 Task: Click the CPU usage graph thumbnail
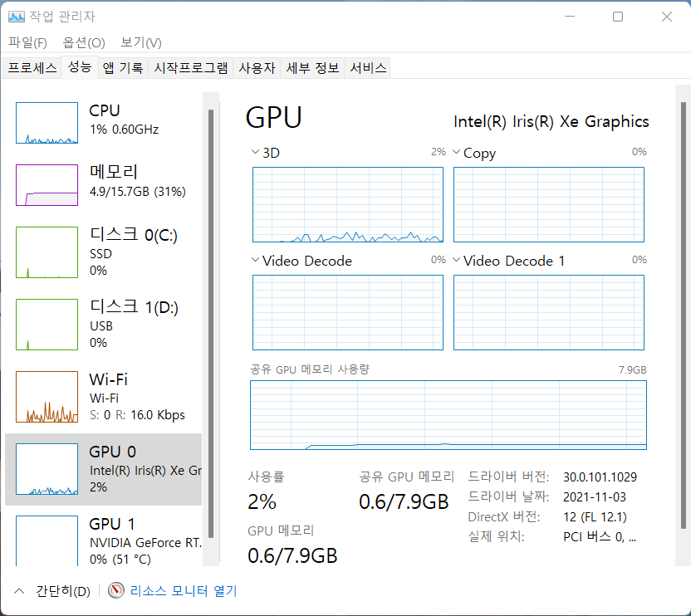[47, 124]
